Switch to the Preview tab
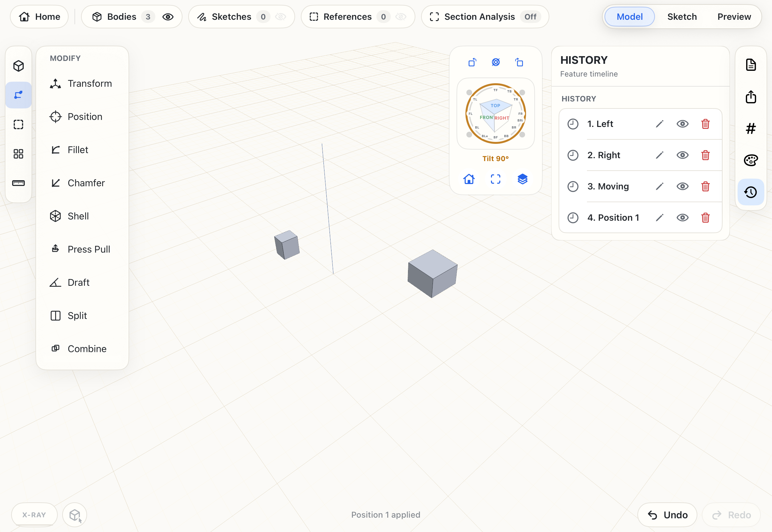 [734, 17]
